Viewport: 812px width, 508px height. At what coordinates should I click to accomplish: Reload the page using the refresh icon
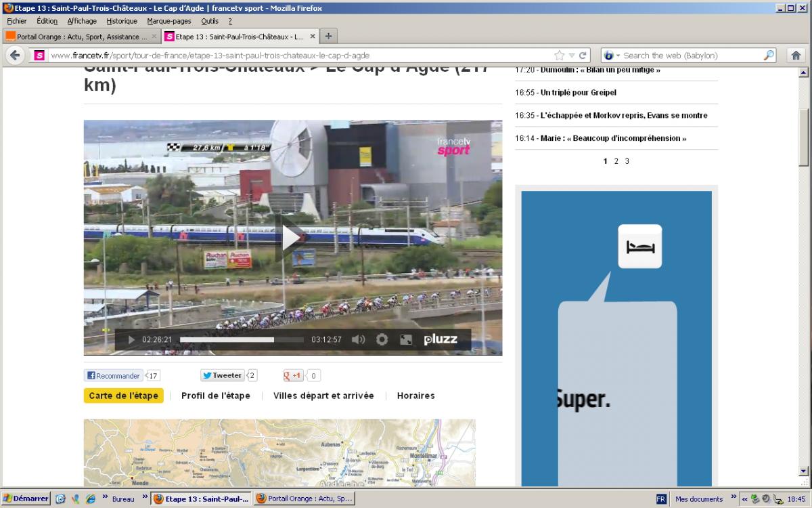click(x=583, y=56)
